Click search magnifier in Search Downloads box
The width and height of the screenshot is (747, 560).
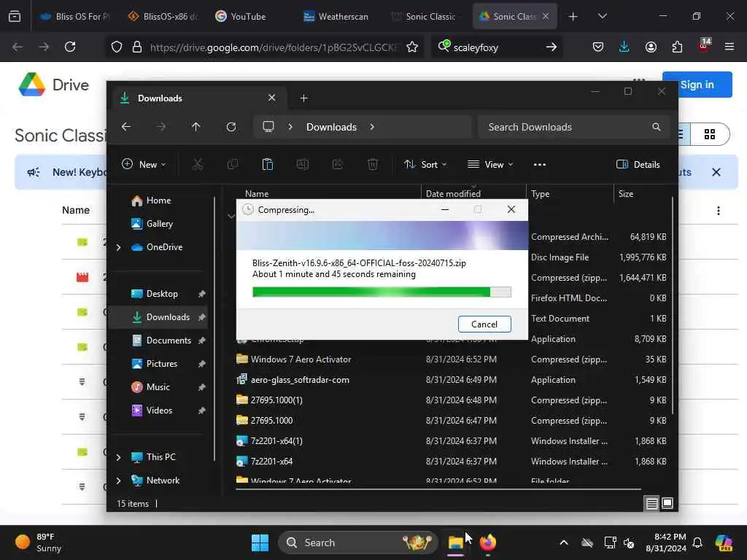pyautogui.click(x=657, y=127)
